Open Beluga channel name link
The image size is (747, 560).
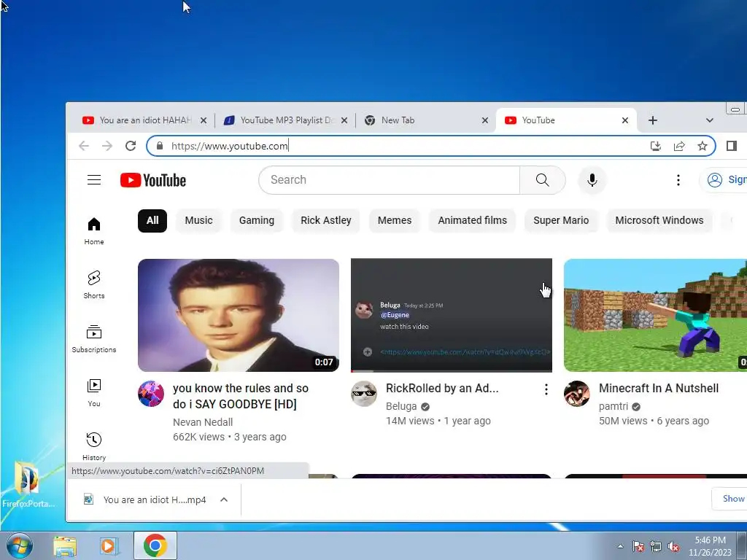[401, 406]
